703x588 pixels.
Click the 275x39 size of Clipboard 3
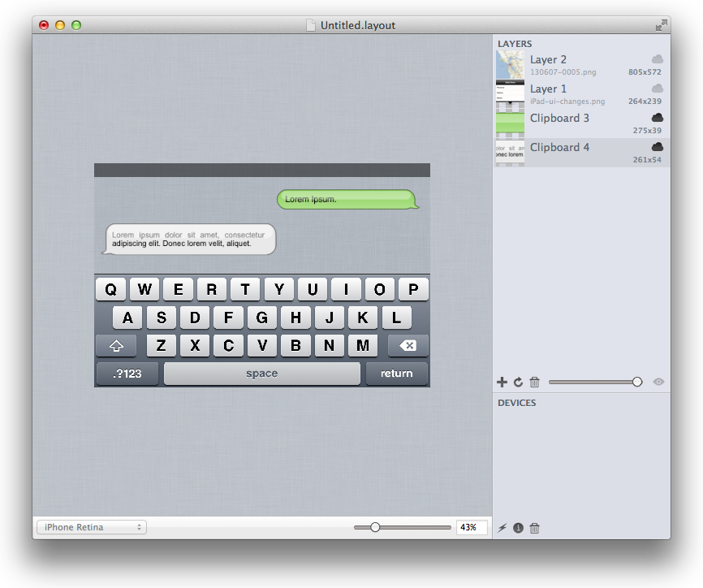[647, 131]
